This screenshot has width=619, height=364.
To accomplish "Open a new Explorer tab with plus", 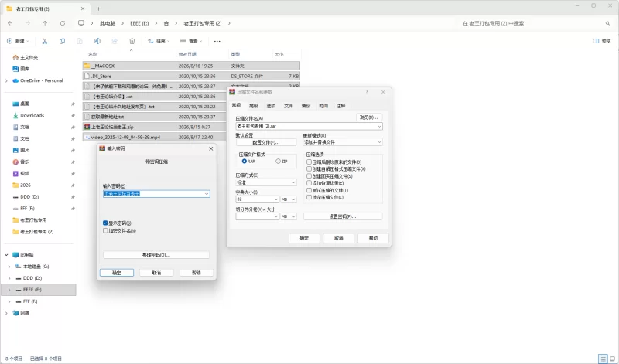I will [x=99, y=9].
